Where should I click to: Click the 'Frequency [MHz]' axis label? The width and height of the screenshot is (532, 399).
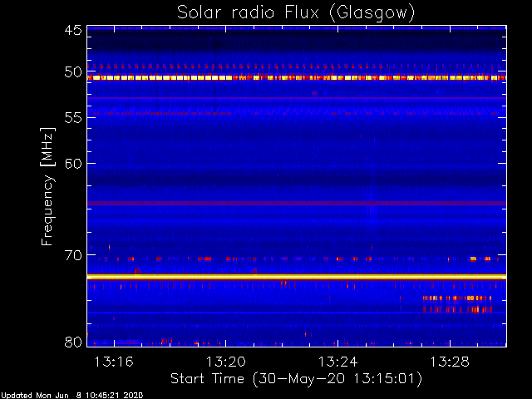(x=47, y=186)
